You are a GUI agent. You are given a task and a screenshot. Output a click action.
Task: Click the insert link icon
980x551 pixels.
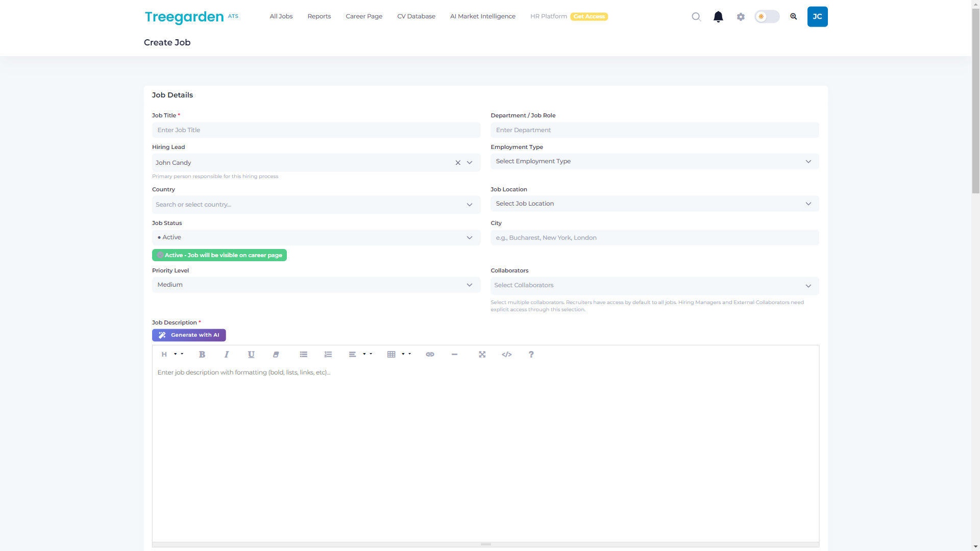(430, 354)
